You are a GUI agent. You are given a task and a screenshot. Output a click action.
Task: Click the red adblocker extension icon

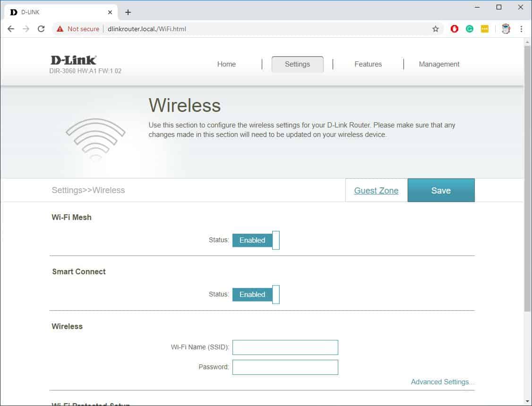[454, 29]
